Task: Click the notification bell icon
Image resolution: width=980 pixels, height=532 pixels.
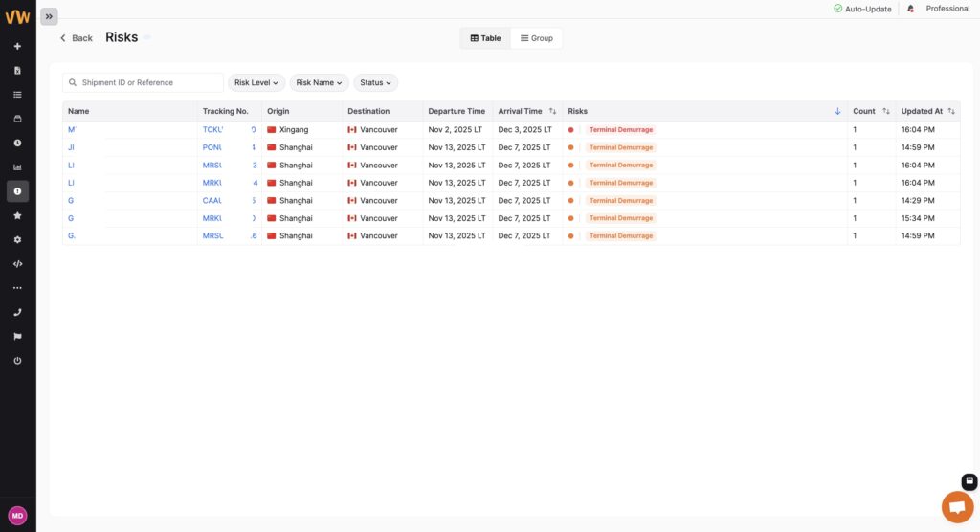Action: pos(910,9)
